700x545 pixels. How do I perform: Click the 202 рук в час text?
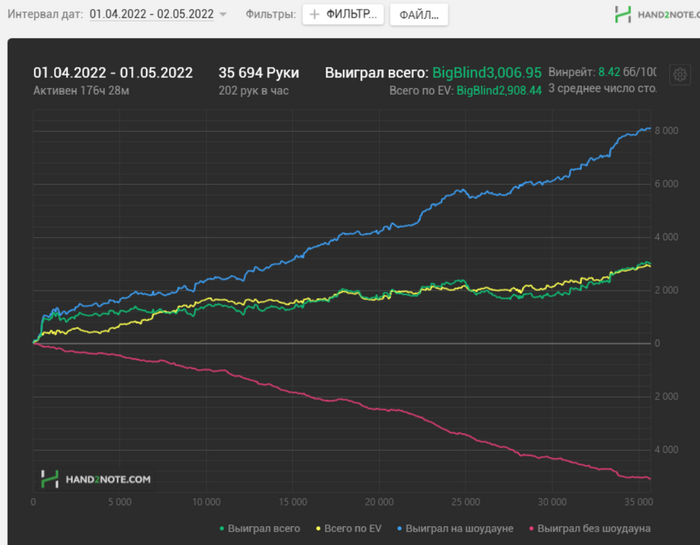(x=254, y=91)
